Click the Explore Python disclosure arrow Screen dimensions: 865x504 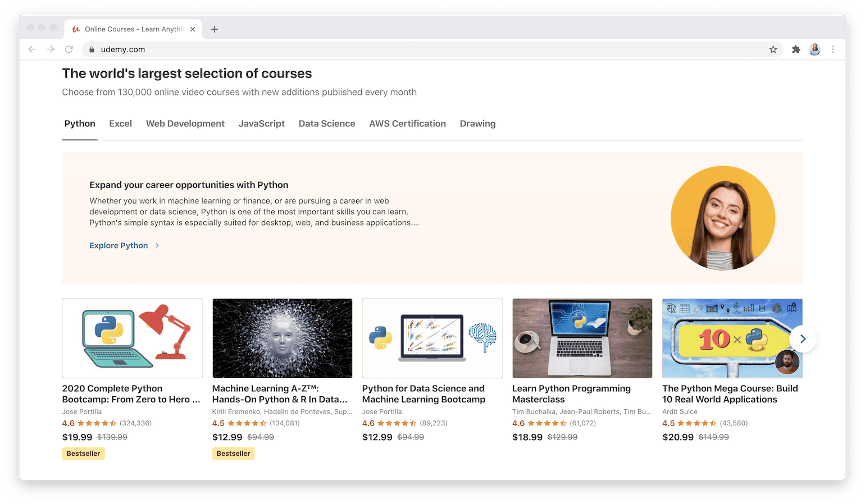[157, 245]
